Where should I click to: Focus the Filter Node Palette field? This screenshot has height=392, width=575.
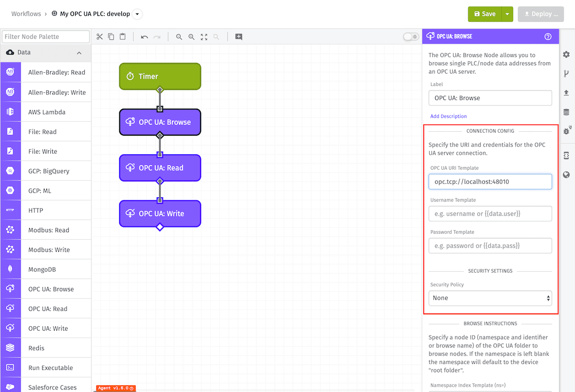click(46, 36)
